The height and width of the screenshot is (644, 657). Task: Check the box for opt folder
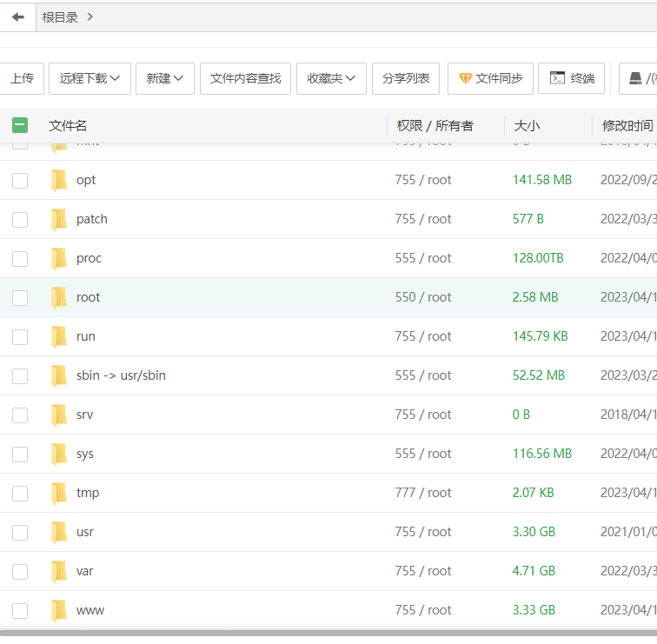click(x=20, y=181)
